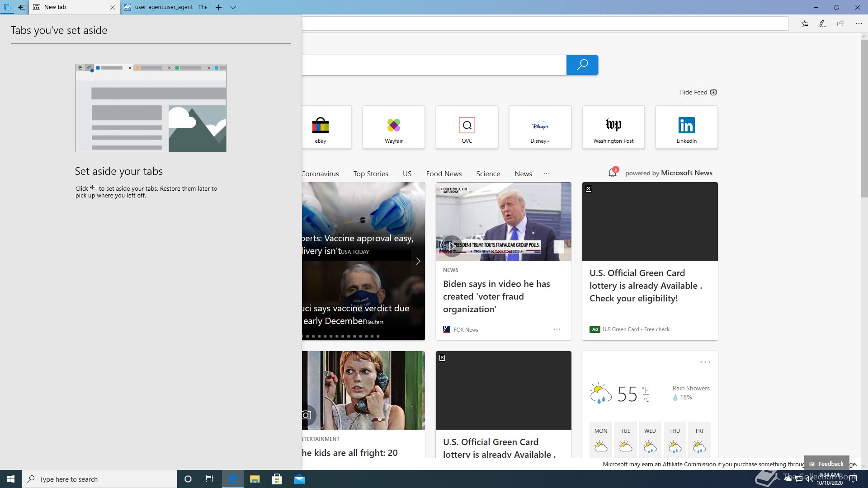Play the Trump Fox News video

[452, 246]
